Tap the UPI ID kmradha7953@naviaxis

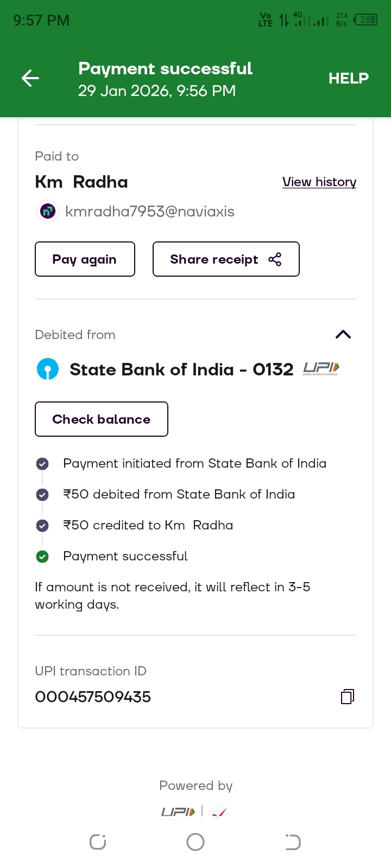tap(150, 212)
